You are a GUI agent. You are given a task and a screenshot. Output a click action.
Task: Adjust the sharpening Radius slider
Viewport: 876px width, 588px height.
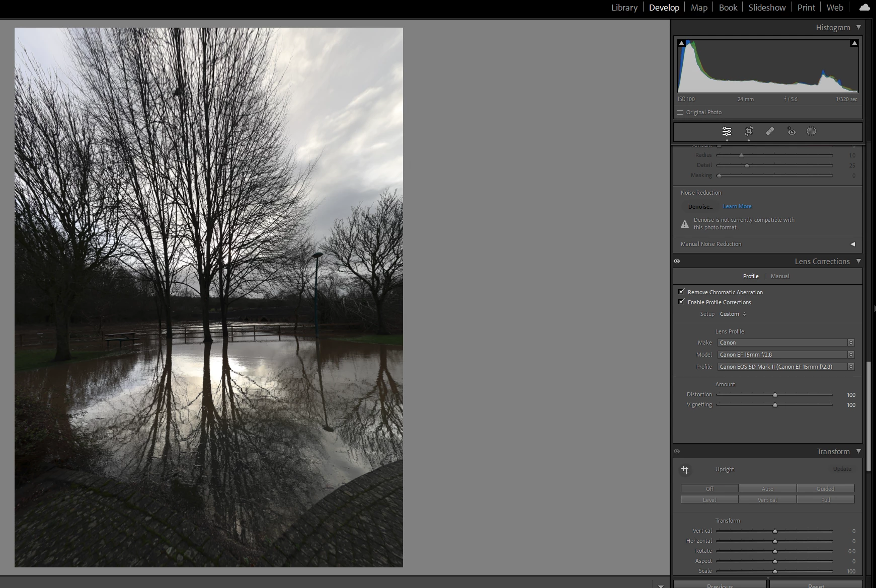click(774, 155)
